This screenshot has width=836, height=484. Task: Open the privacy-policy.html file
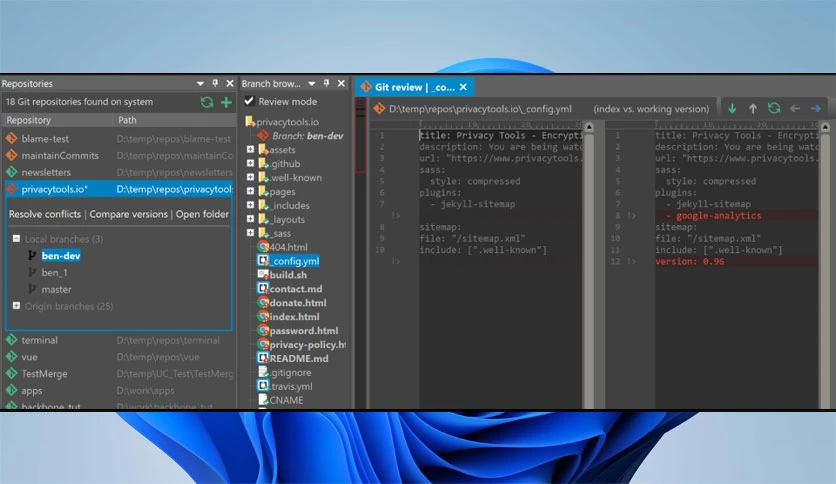pyautogui.click(x=302, y=344)
